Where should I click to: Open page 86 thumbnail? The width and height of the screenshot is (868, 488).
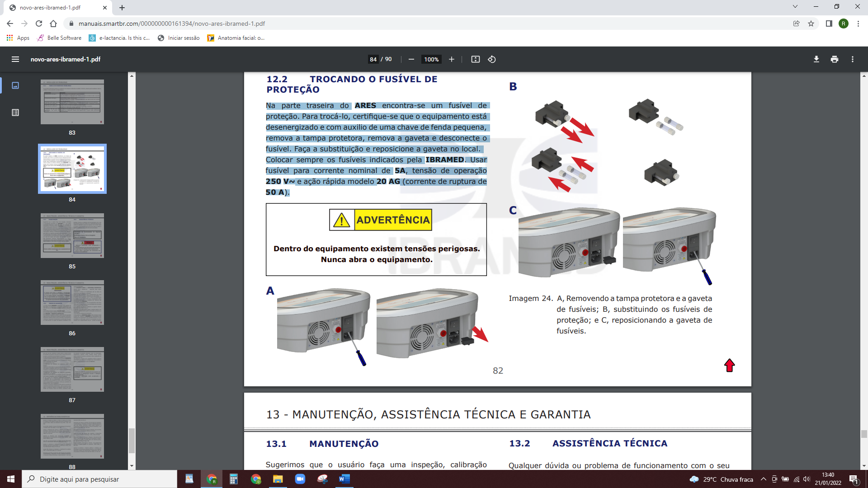coord(72,303)
